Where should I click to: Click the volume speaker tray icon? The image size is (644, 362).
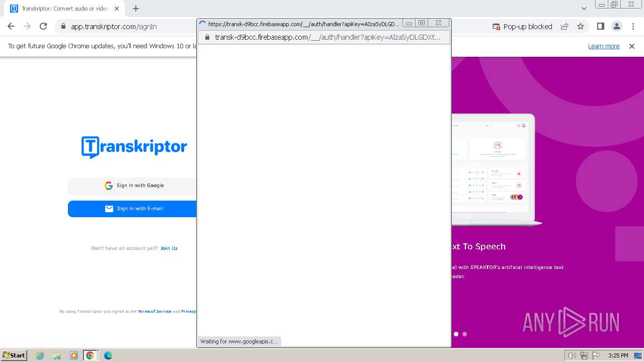tap(572, 355)
